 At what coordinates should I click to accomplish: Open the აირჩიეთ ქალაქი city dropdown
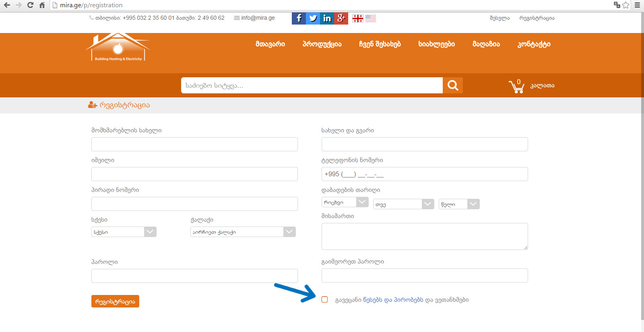click(x=243, y=232)
